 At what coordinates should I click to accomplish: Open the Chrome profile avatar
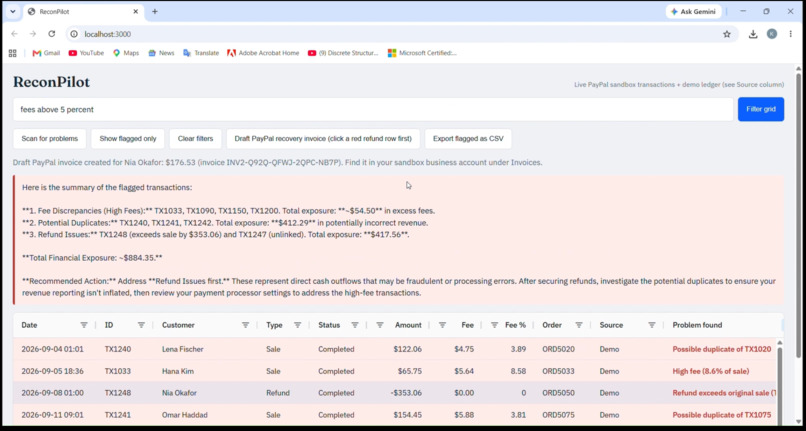click(772, 34)
